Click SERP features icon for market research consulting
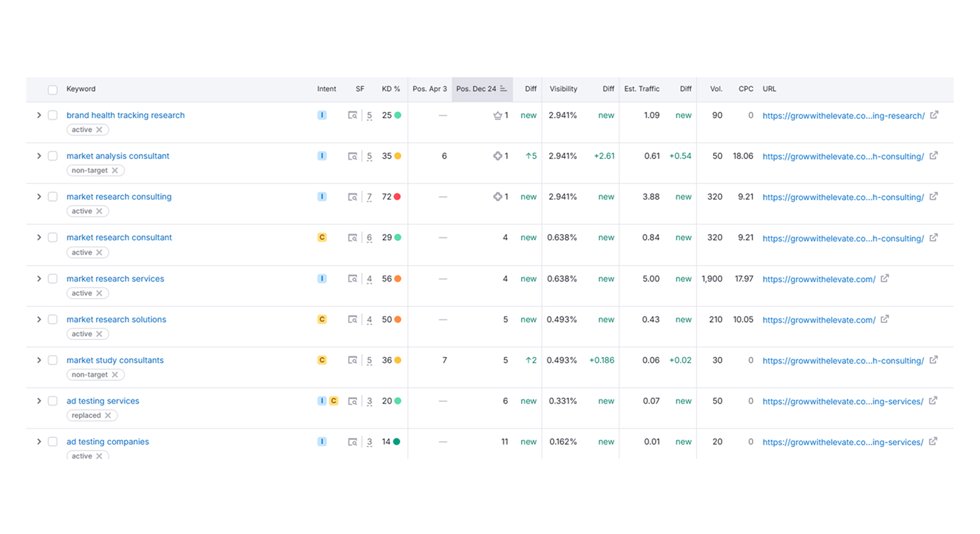 tap(353, 197)
